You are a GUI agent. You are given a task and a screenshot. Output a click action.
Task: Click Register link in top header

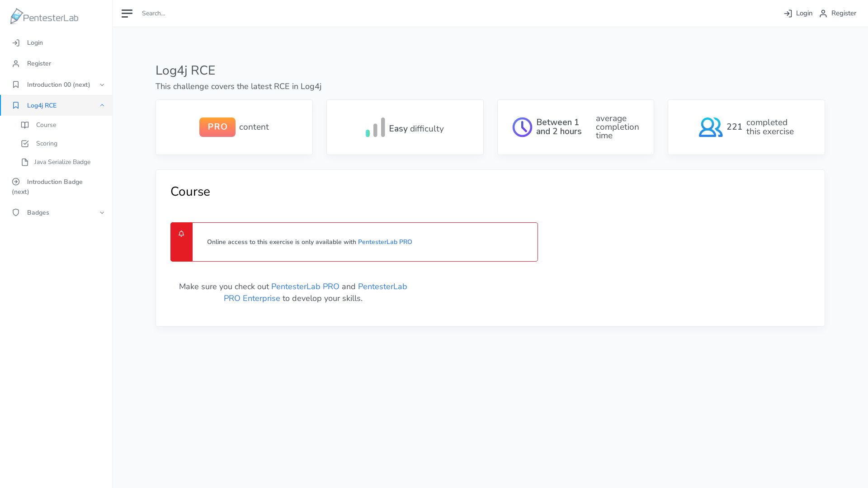[x=838, y=14]
